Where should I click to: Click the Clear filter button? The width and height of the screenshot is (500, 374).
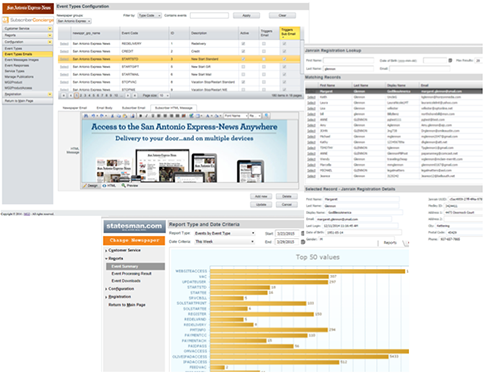282,15
